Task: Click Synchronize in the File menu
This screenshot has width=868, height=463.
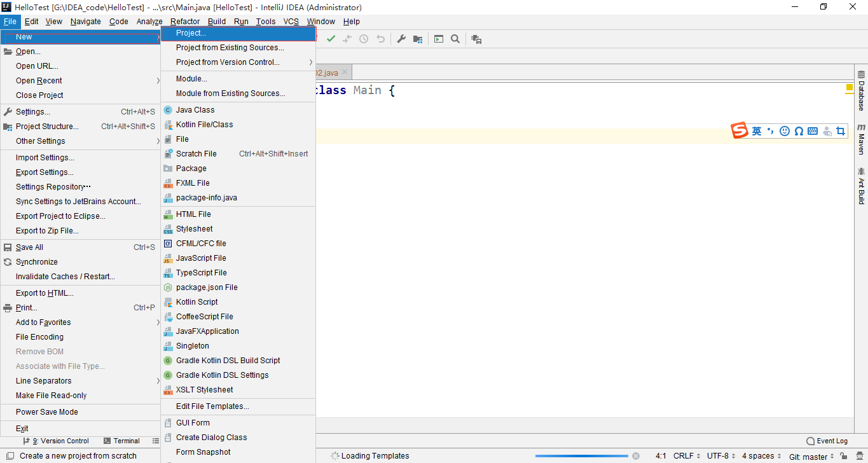Action: click(81, 262)
